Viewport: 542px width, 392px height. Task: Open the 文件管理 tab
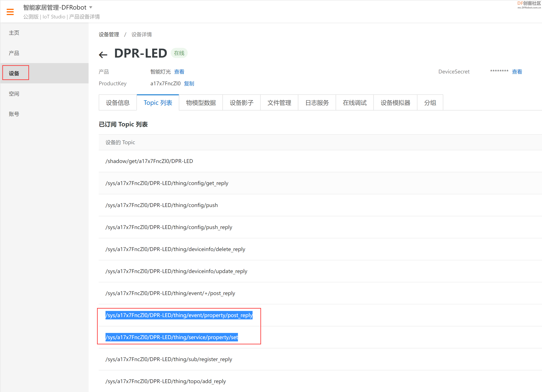(279, 103)
